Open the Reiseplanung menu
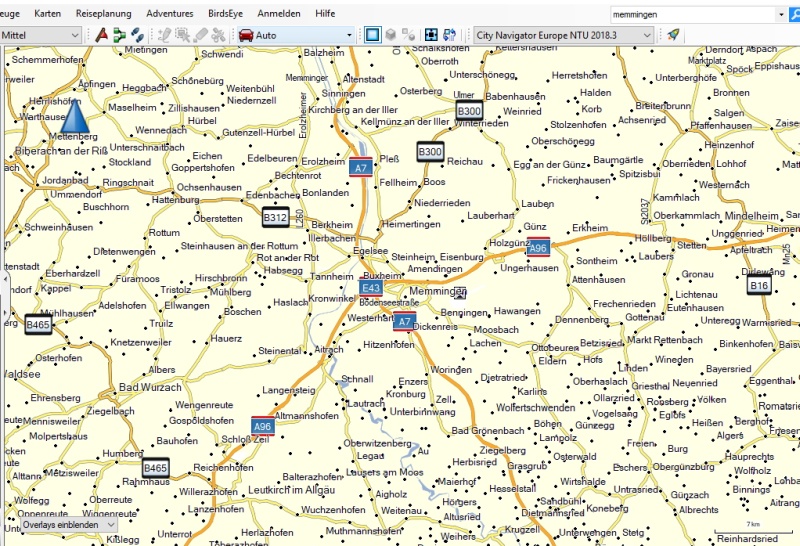The height and width of the screenshot is (546, 800). pyautogui.click(x=102, y=14)
